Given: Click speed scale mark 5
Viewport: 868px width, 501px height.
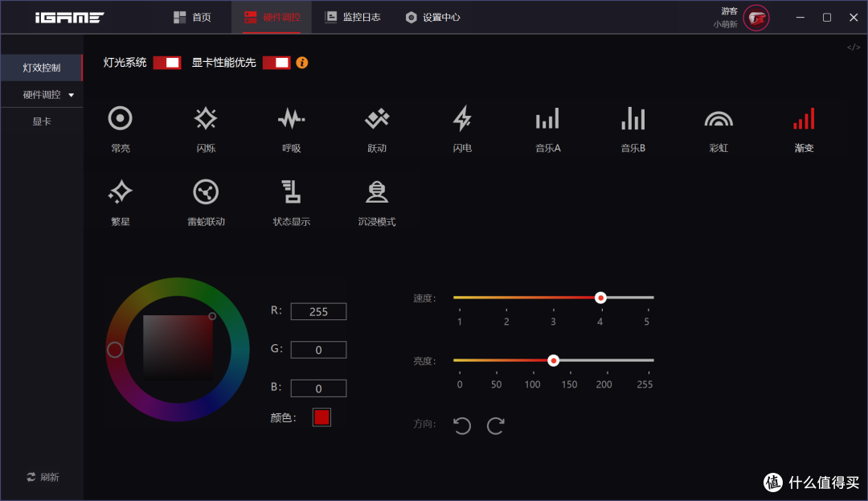Looking at the screenshot, I should [646, 322].
